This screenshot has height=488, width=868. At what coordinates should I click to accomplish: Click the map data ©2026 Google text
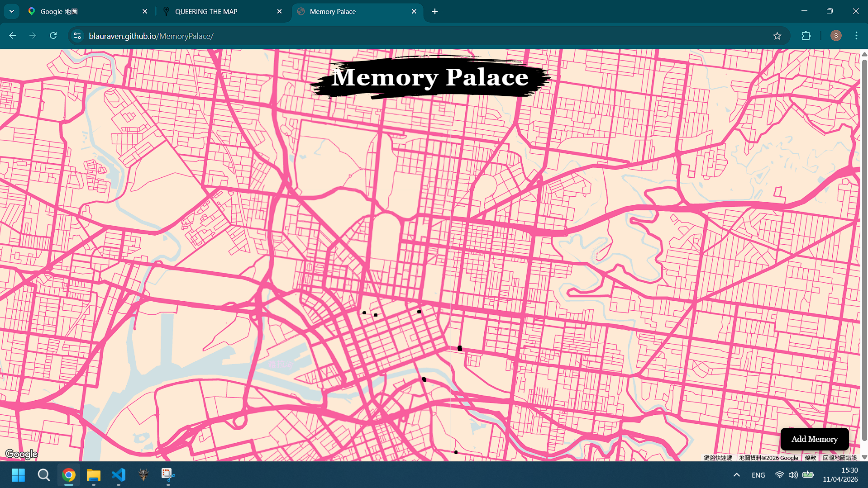point(768,458)
